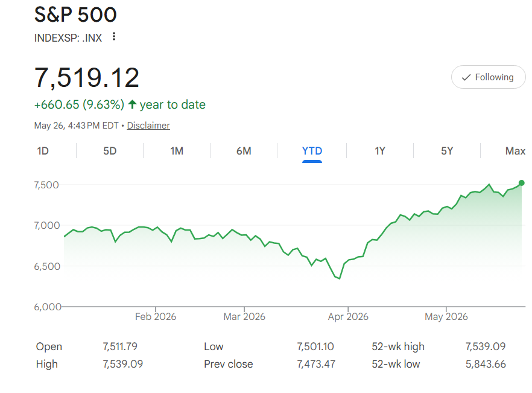Click the 6,500 y-axis label
Image resolution: width=532 pixels, height=393 pixels.
pos(47,266)
